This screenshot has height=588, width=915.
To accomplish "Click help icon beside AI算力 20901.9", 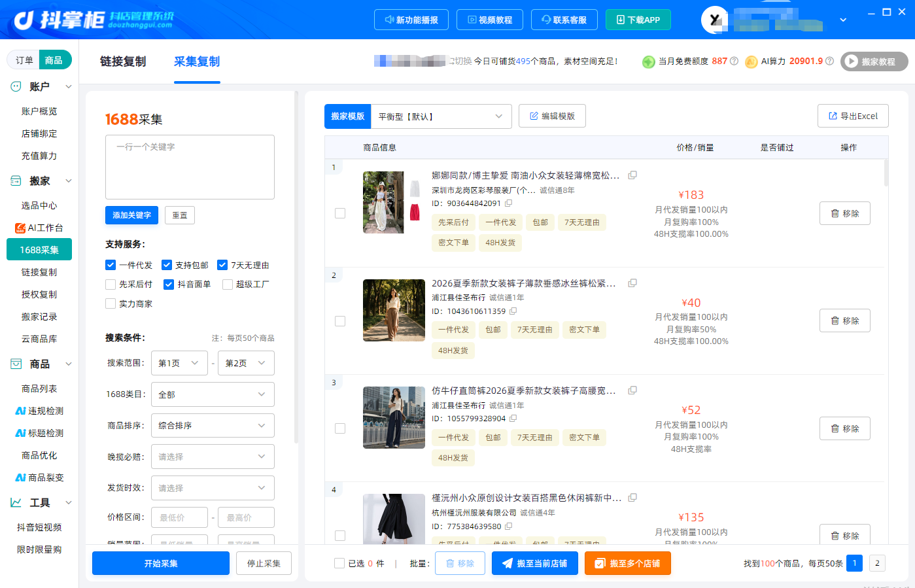I will pos(829,61).
